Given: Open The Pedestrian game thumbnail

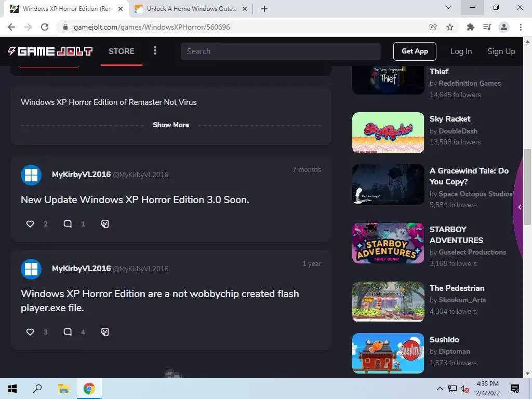Looking at the screenshot, I should [388, 301].
